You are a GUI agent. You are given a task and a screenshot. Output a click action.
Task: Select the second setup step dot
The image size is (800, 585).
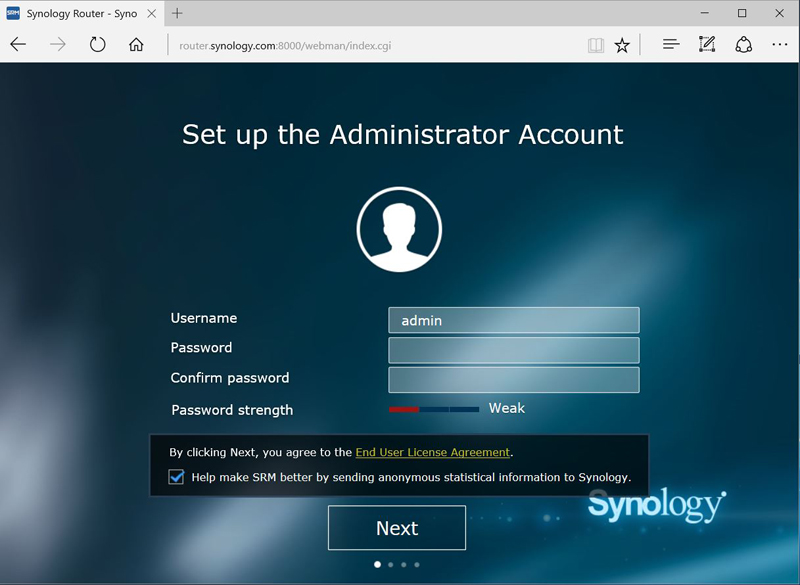(x=391, y=565)
